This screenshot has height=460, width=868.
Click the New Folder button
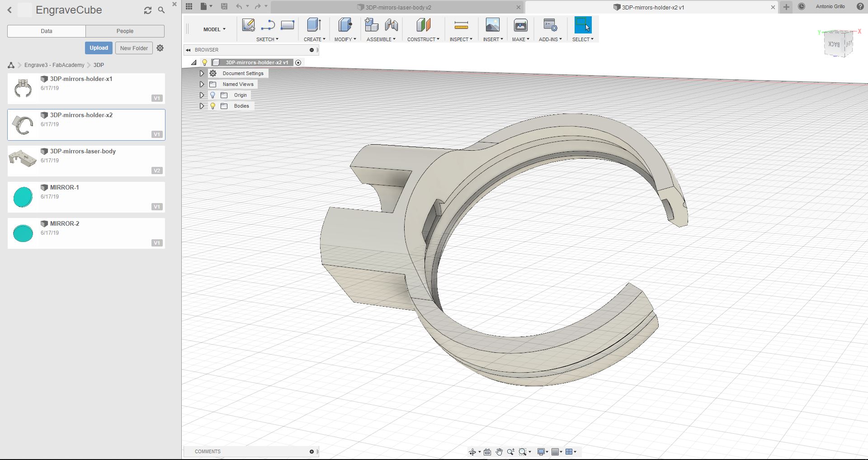pyautogui.click(x=134, y=48)
